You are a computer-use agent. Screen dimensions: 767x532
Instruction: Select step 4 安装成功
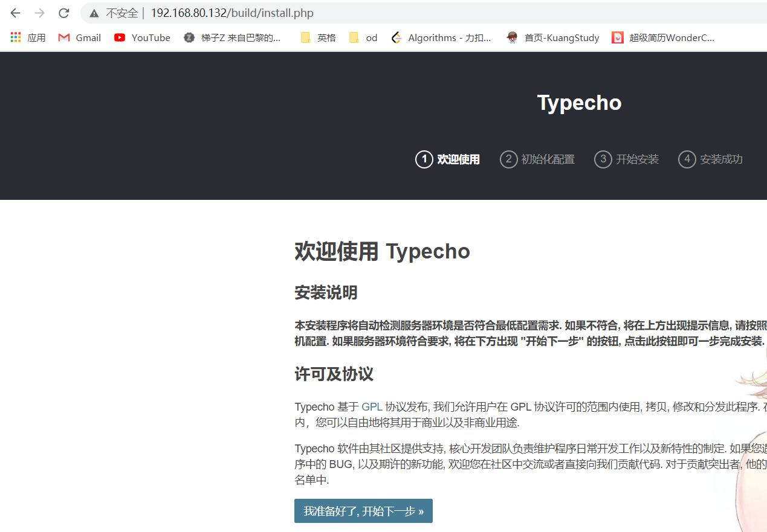(x=711, y=159)
